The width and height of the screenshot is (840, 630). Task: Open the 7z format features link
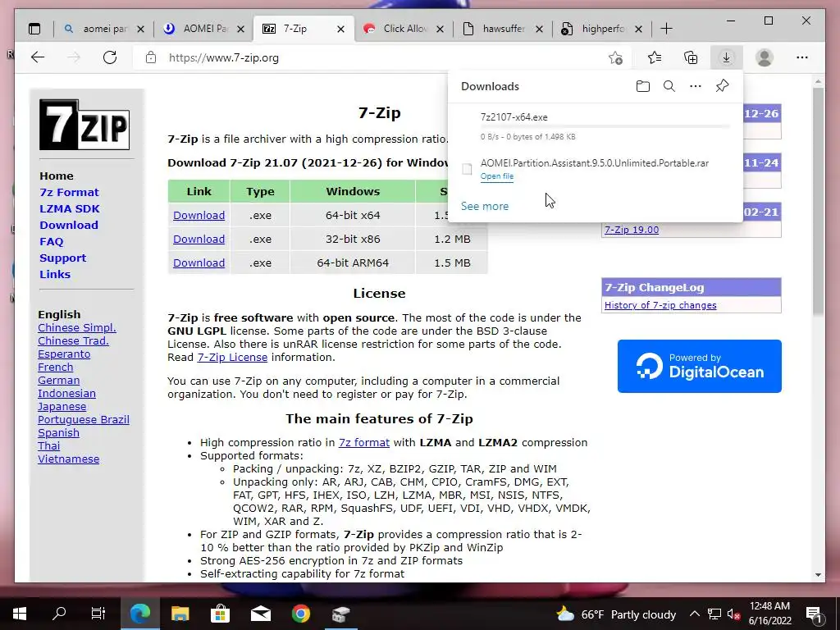coord(363,442)
